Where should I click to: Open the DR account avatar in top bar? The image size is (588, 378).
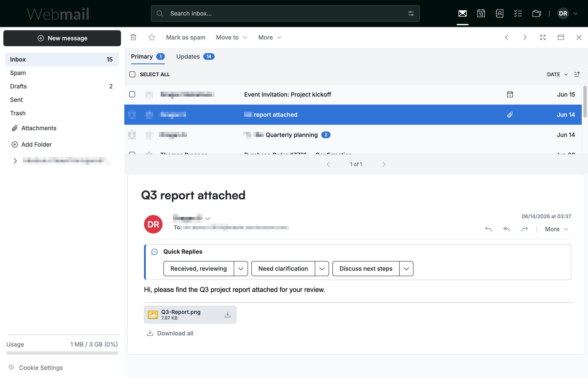coord(563,13)
